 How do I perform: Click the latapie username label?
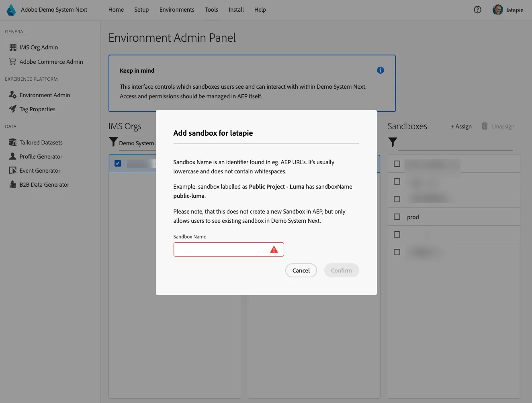point(515,10)
